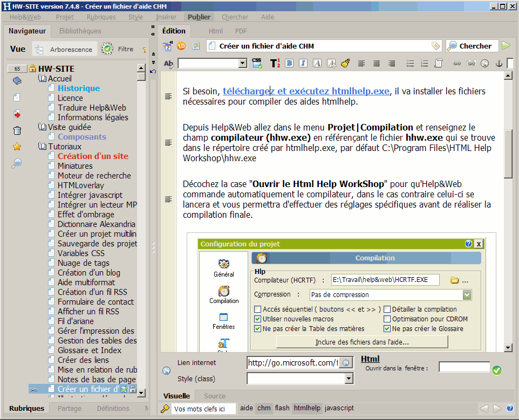Open the Compression dropdown

(467, 295)
